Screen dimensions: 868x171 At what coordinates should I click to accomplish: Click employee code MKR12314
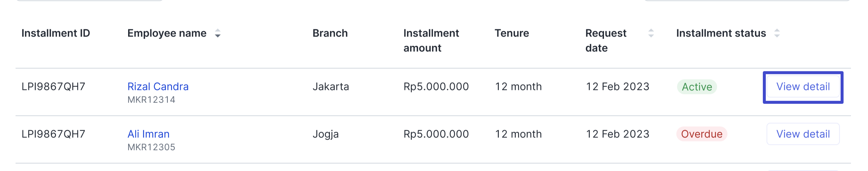click(x=151, y=99)
